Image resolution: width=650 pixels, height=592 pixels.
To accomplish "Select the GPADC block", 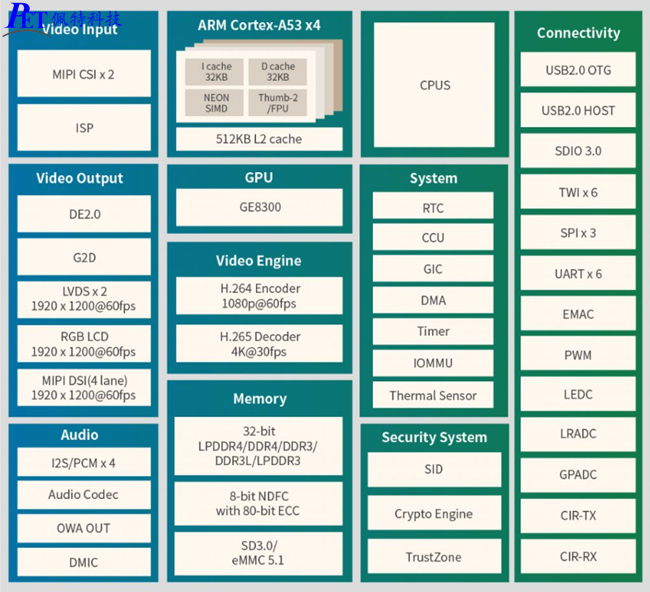I will pos(578,475).
